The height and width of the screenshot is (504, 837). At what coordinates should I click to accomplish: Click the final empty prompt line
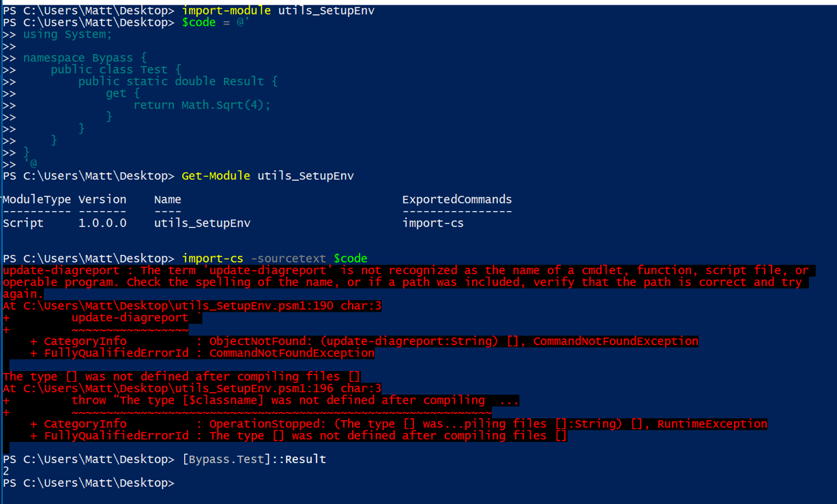click(x=89, y=483)
